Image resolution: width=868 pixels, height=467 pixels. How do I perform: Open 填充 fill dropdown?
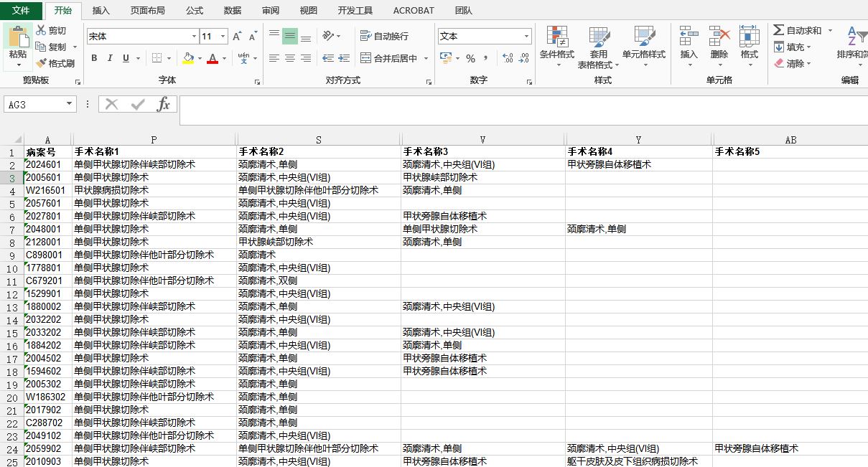pos(793,47)
